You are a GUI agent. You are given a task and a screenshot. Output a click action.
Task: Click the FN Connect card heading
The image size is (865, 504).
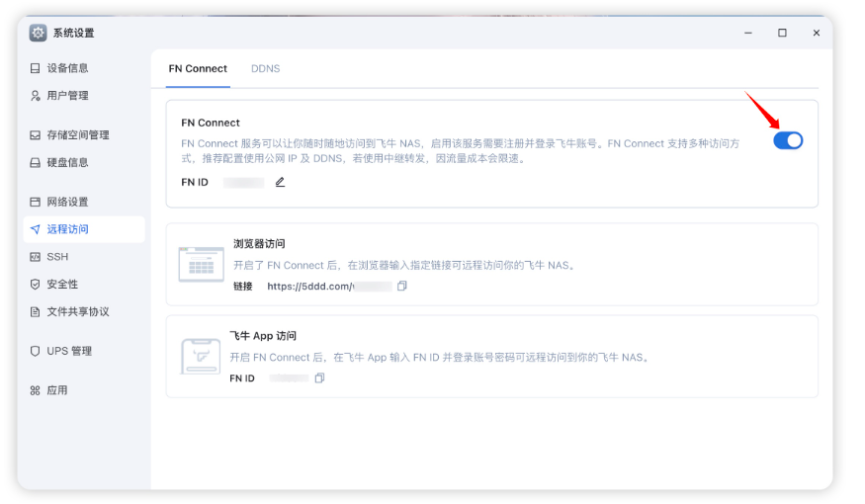[211, 123]
